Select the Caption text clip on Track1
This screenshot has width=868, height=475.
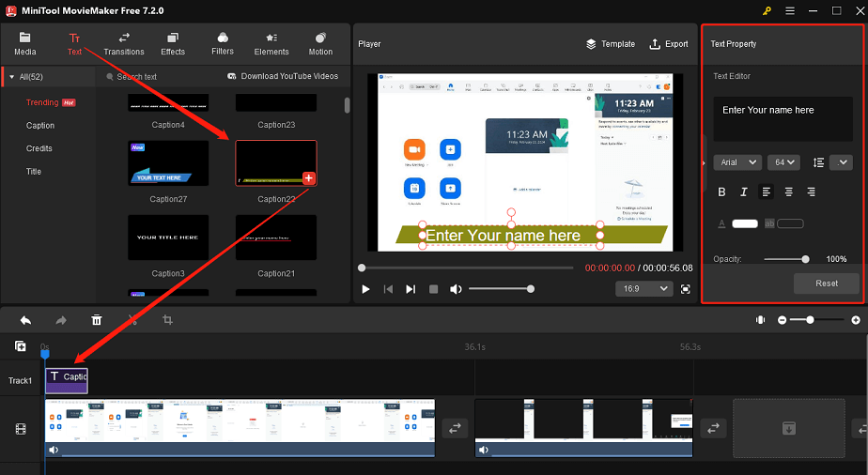(x=67, y=380)
